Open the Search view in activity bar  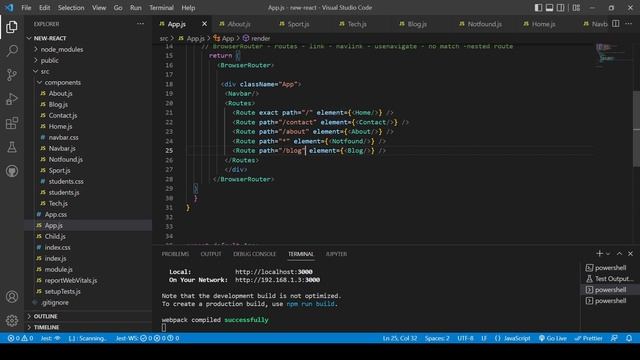pos(12,51)
